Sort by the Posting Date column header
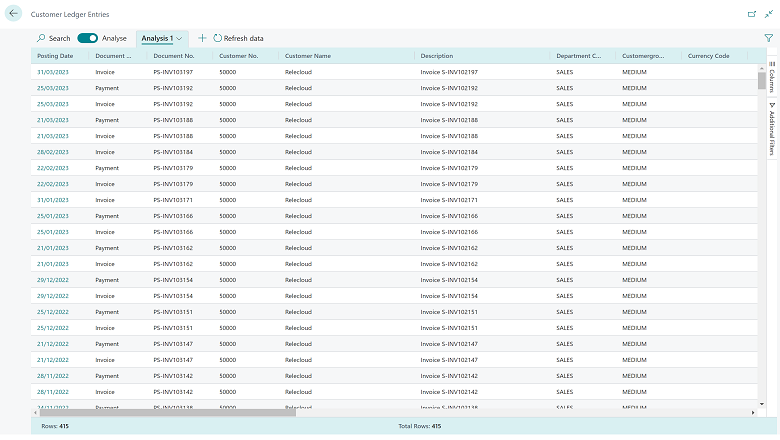The image size is (780, 440). coord(55,56)
